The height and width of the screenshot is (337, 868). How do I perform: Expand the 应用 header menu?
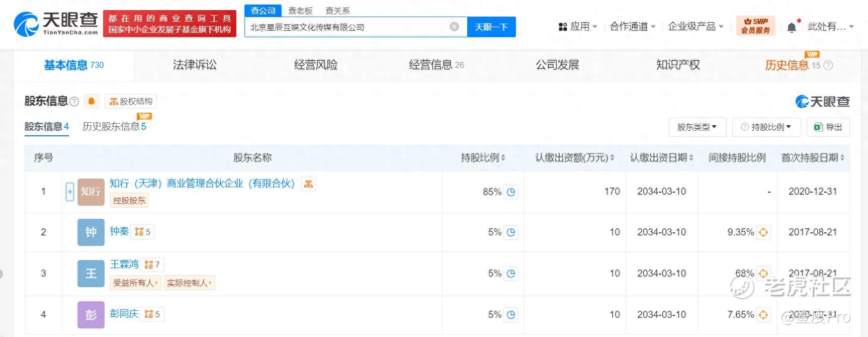pyautogui.click(x=578, y=27)
